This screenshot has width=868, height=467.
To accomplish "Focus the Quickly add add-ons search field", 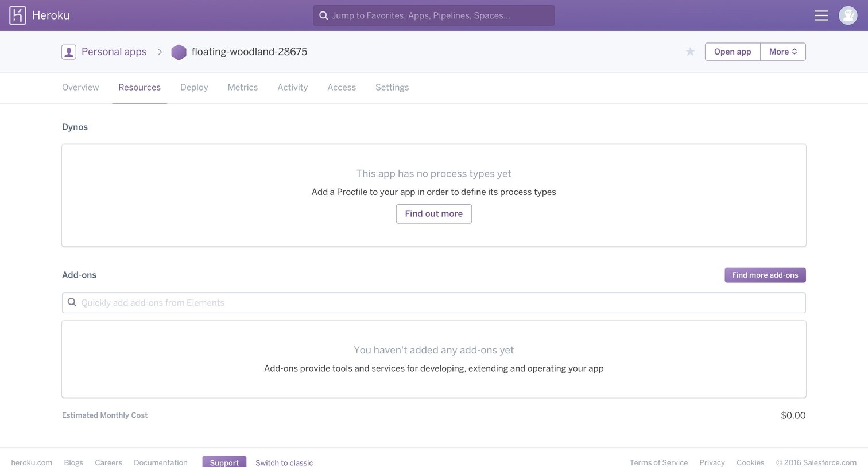I will (434, 303).
